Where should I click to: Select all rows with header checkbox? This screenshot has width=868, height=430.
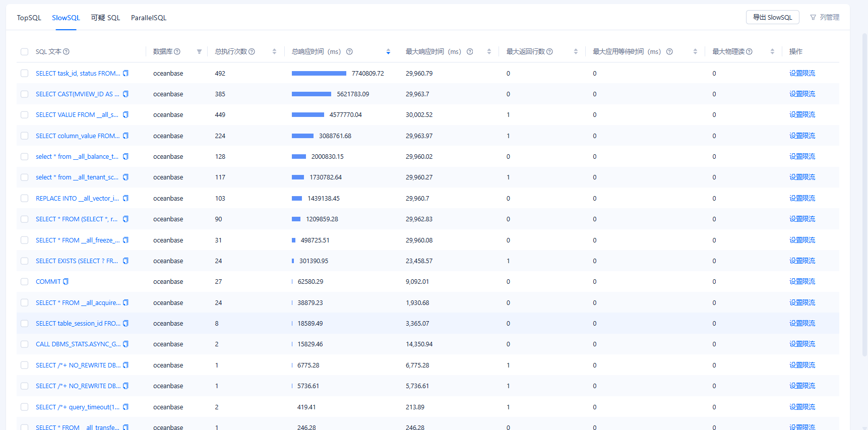click(24, 52)
